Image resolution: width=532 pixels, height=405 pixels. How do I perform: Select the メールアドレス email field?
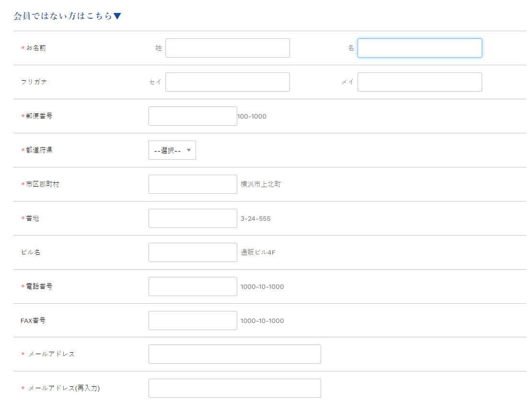point(234,354)
